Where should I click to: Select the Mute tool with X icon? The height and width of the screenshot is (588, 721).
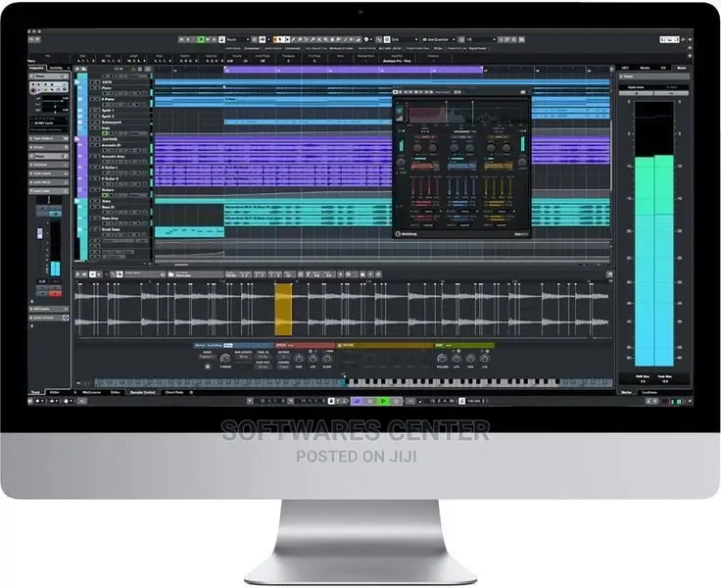(x=319, y=39)
